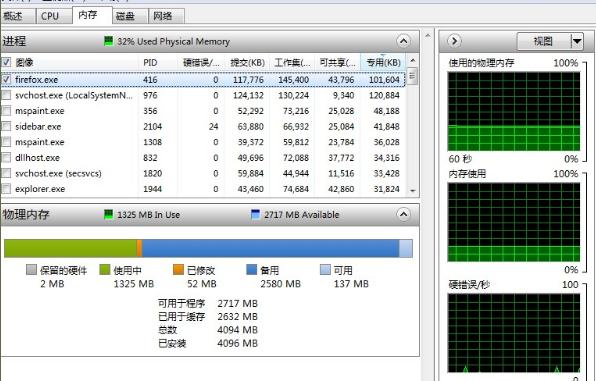Screen dimensions: 596x381
Task: Click the private memory value 120,884
Action: click(384, 95)
